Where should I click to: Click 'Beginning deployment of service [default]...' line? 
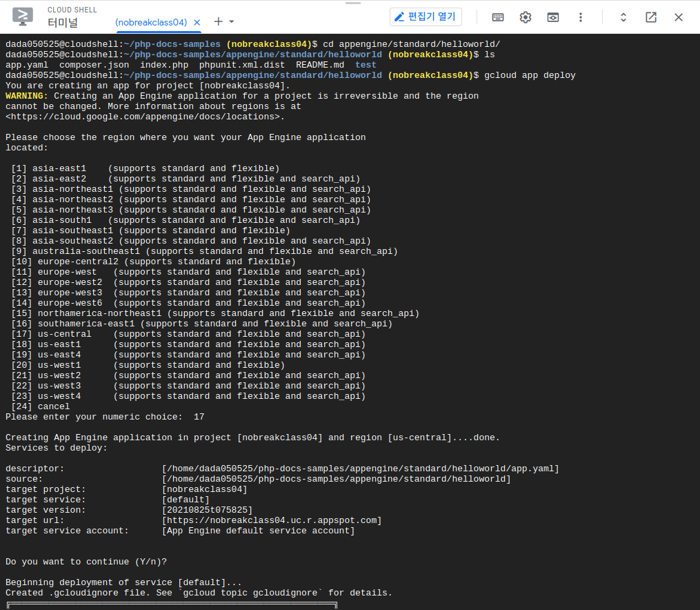(123, 582)
